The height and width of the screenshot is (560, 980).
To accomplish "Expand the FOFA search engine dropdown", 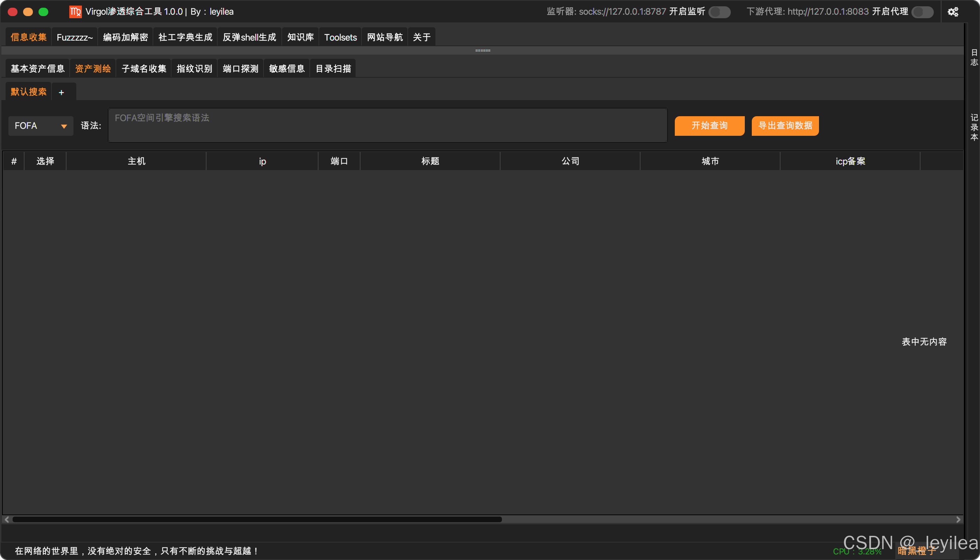I will 41,126.
